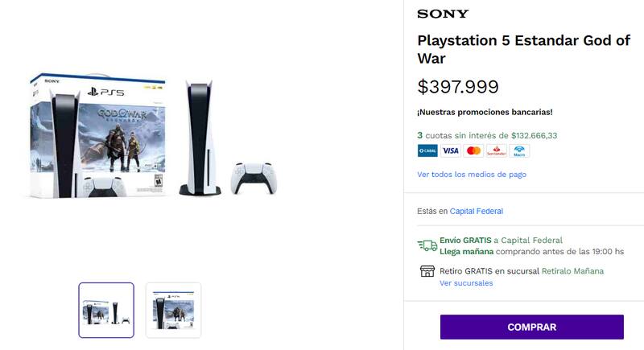Click the Cabal card payment icon
The width and height of the screenshot is (644, 350).
click(427, 150)
